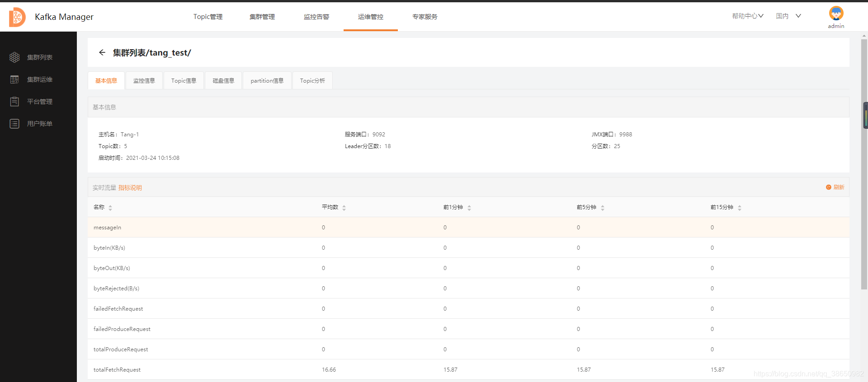Select 集群运维 label in the sidebar
Screen dimensions: 868x382
pyautogui.click(x=40, y=79)
